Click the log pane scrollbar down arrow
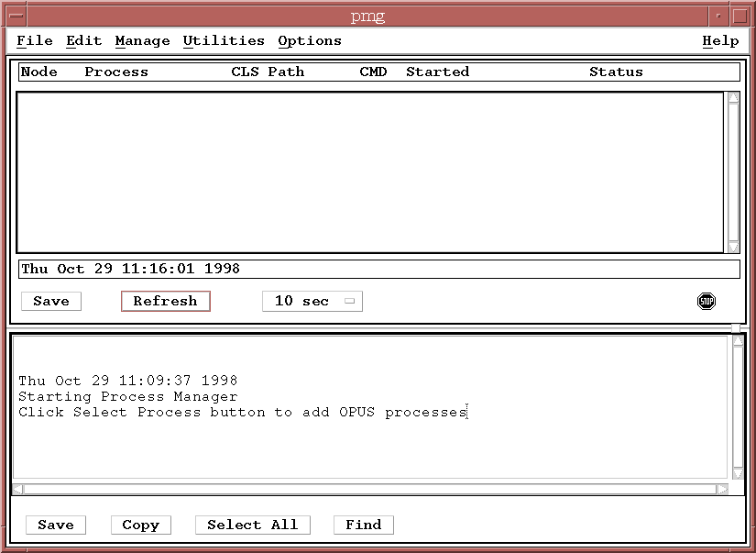 coord(739,474)
